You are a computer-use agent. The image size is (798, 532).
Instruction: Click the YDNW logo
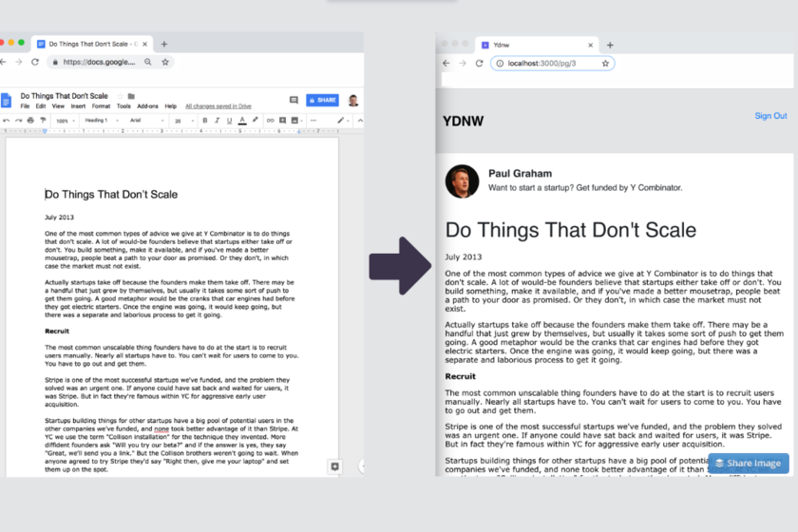pyautogui.click(x=464, y=122)
